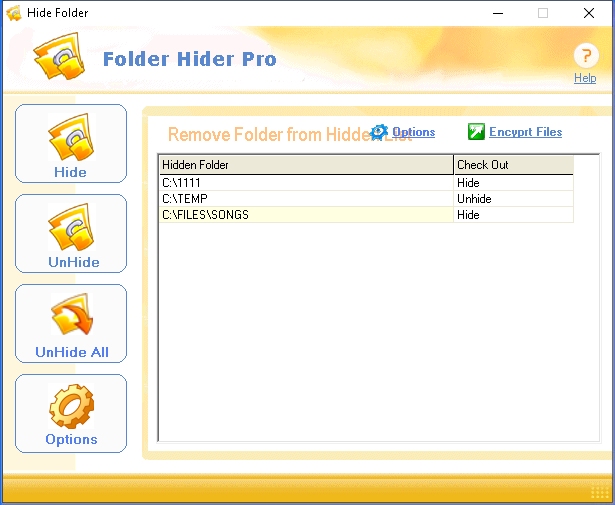Screen dimensions: 615x505
Task: Open the Help link
Action: (585, 78)
